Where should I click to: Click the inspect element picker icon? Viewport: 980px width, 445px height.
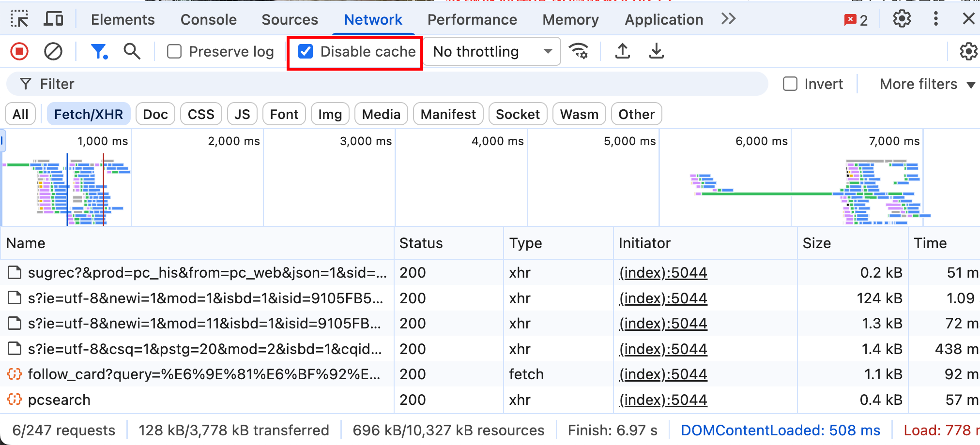pyautogui.click(x=19, y=19)
